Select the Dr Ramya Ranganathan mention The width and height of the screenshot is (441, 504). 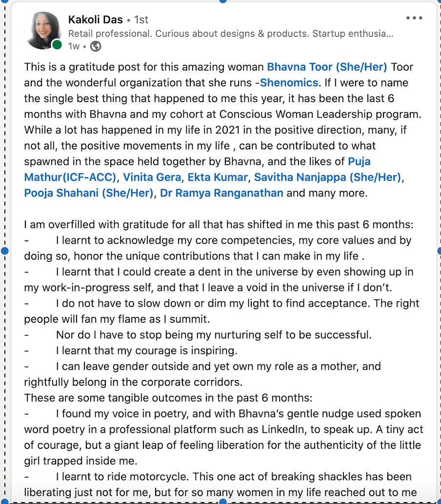point(222,193)
